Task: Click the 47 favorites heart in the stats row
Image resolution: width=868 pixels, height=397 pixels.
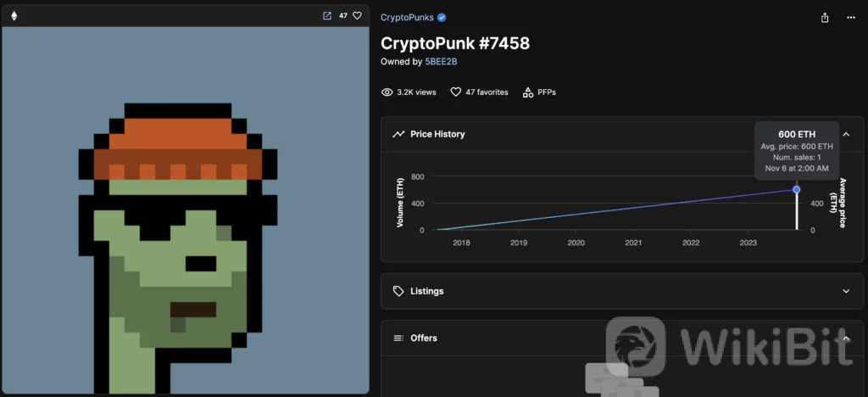Action: point(455,92)
